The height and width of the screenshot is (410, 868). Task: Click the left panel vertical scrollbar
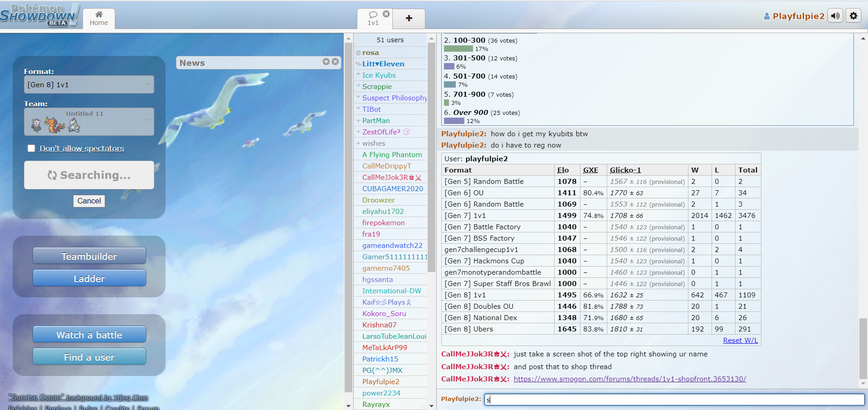coord(348,217)
